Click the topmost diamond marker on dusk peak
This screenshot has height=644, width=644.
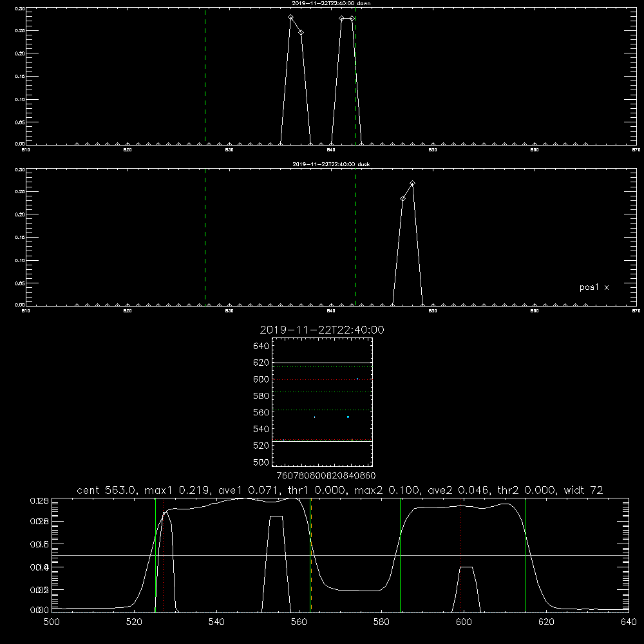pyautogui.click(x=413, y=183)
